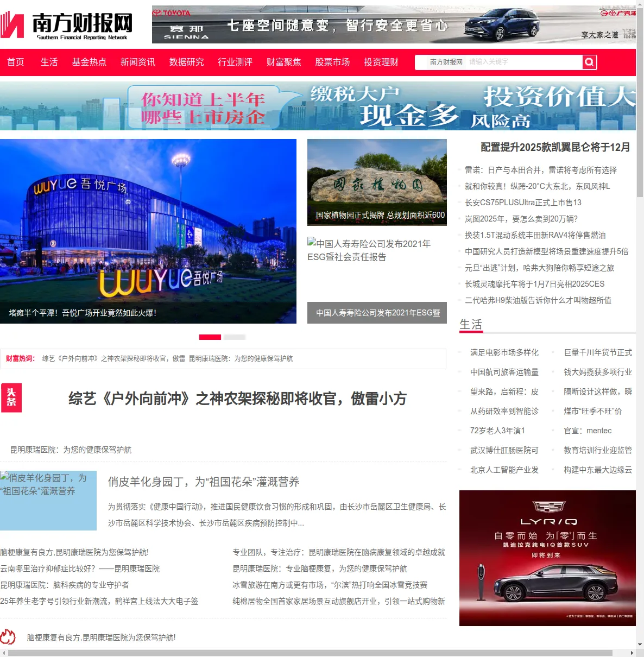Screen dimensions: 644x657
Task: Click the 中国人寿寿险公司 ESG caption bar
Action: (377, 313)
